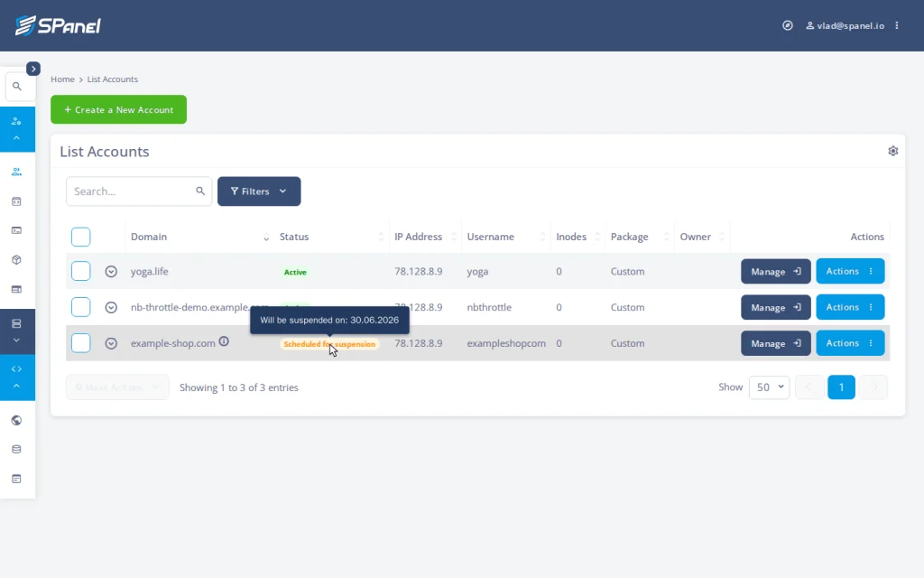Tick the select-all header checkbox
The height and width of the screenshot is (578, 924).
(x=80, y=238)
